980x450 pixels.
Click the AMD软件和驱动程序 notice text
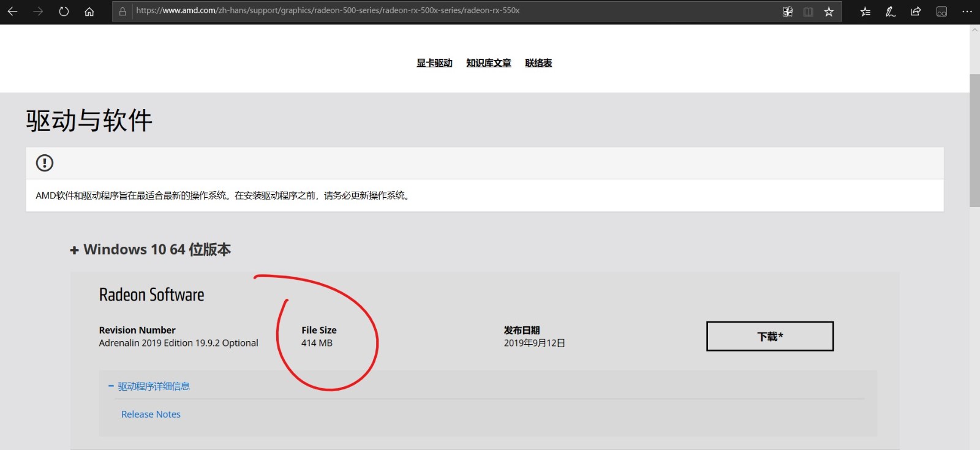click(x=223, y=195)
